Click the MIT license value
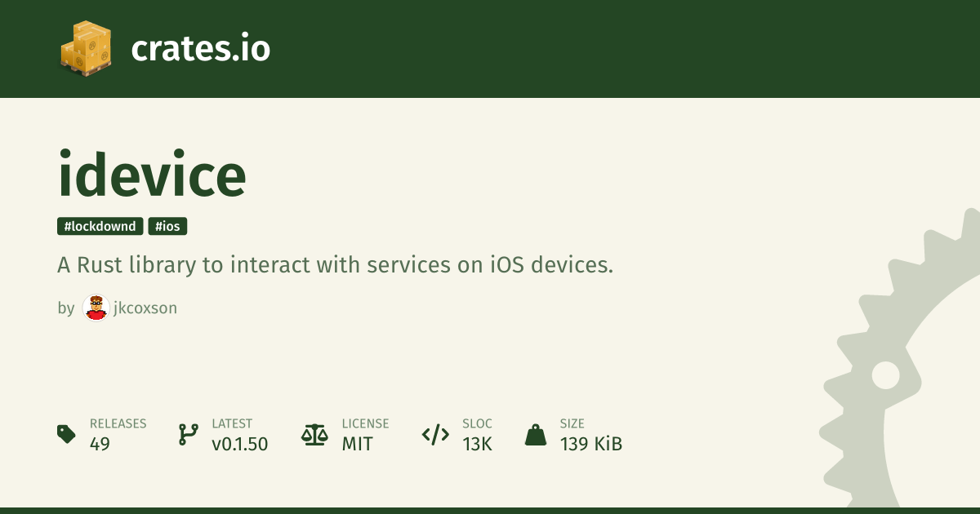This screenshot has width=980, height=514. click(357, 444)
